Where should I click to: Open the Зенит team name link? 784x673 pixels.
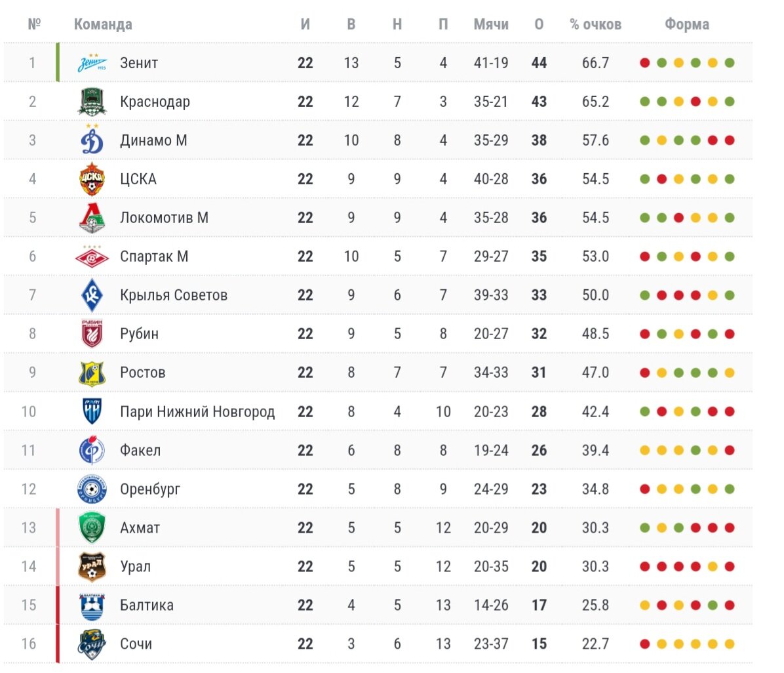coord(139,63)
